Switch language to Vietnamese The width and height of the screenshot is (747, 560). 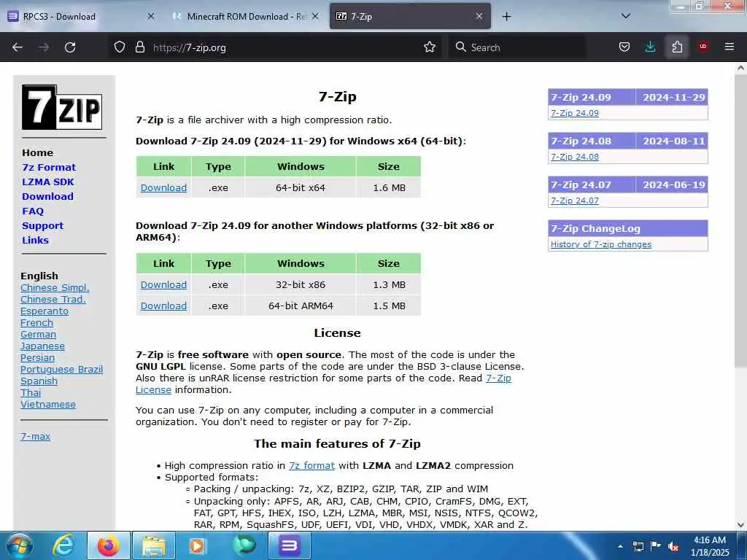[x=48, y=404]
